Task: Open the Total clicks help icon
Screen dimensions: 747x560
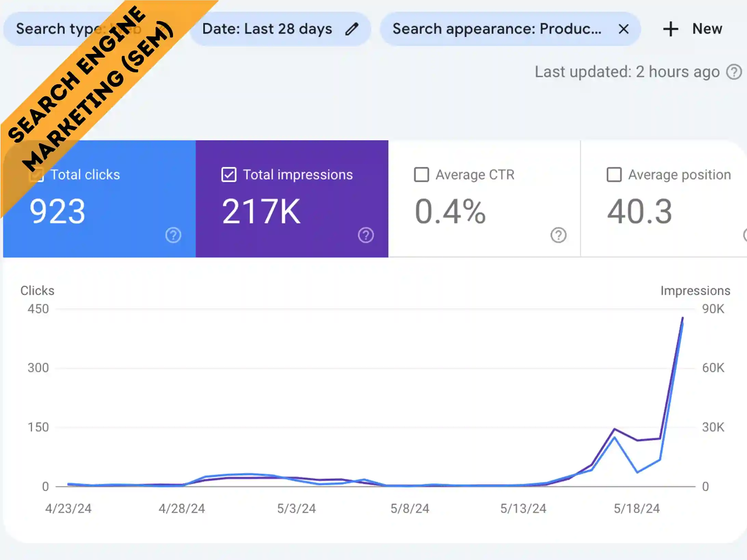Action: pos(173,235)
